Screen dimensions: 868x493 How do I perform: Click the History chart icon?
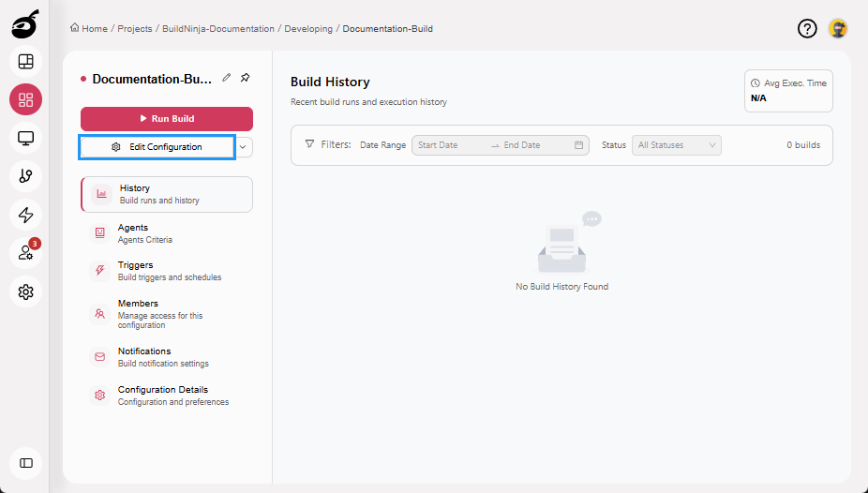click(x=101, y=194)
